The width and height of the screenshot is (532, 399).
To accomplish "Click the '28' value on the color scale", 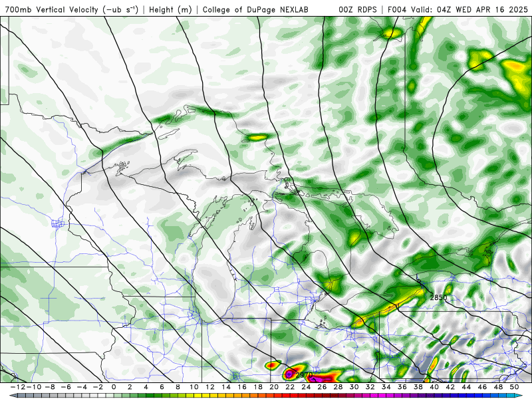I will pos(338,387).
